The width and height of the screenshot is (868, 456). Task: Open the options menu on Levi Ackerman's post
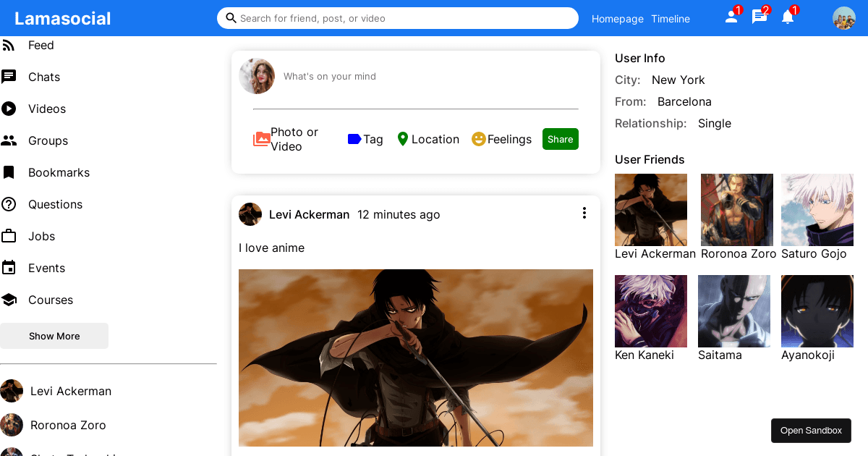(584, 213)
